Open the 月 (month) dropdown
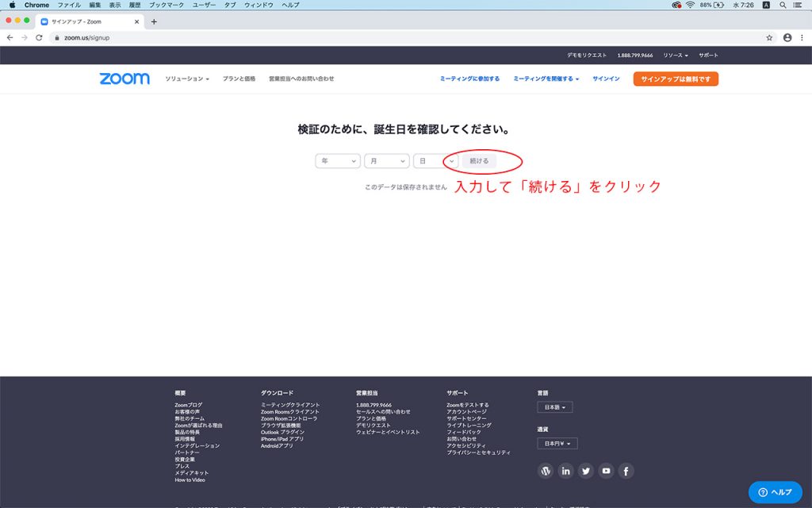 point(387,160)
